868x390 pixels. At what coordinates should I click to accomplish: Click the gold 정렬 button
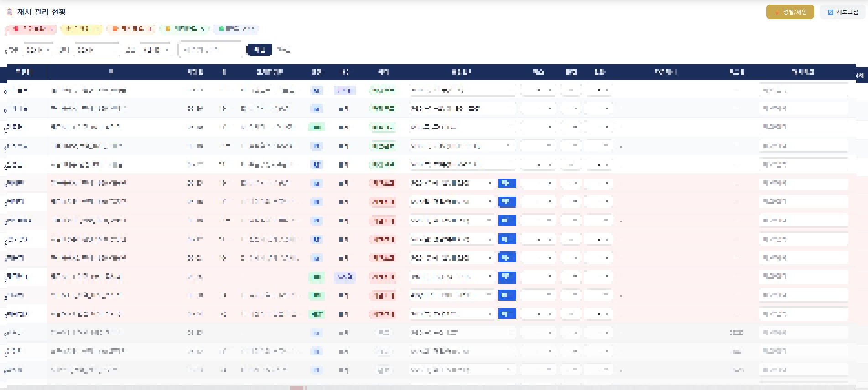pyautogui.click(x=790, y=12)
